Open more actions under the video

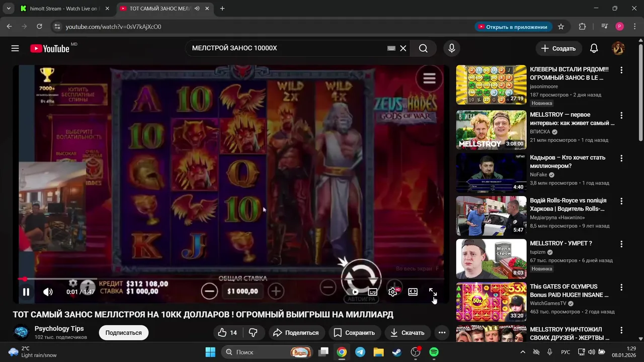[442, 333]
